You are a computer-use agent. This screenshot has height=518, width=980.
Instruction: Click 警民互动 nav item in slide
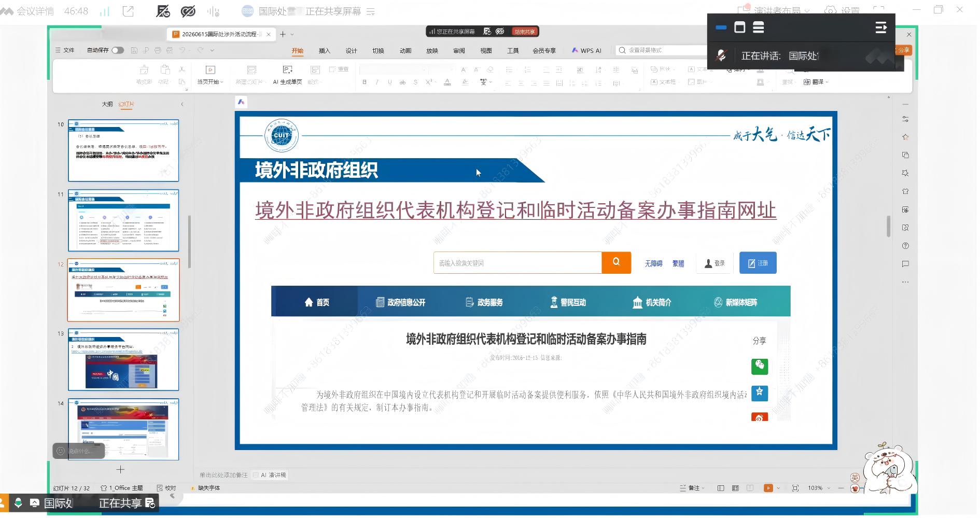568,302
